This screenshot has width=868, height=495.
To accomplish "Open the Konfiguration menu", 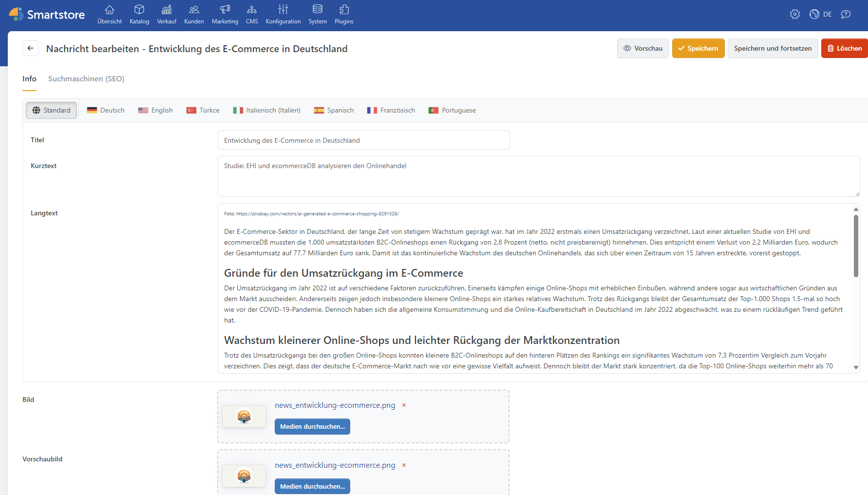I will 283,14.
